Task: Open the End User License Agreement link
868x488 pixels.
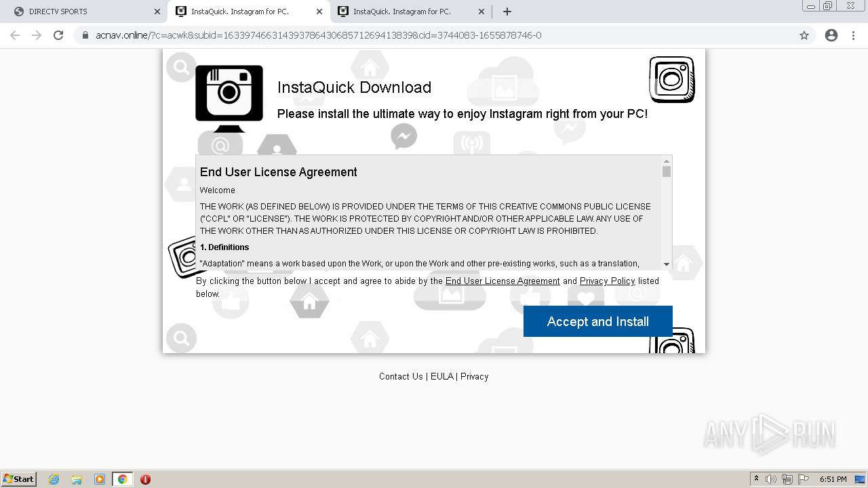Action: click(502, 281)
